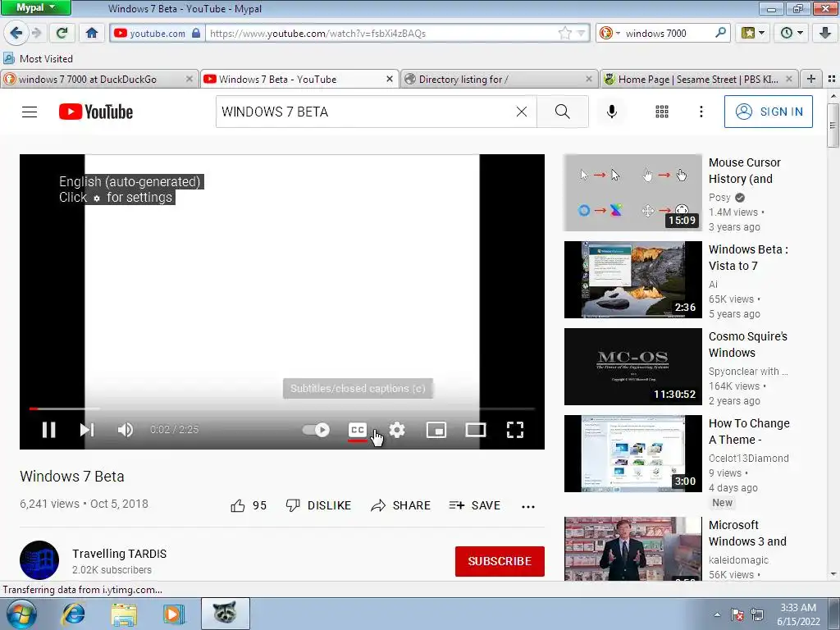
Task: Open player settings gear
Action: [x=397, y=430]
